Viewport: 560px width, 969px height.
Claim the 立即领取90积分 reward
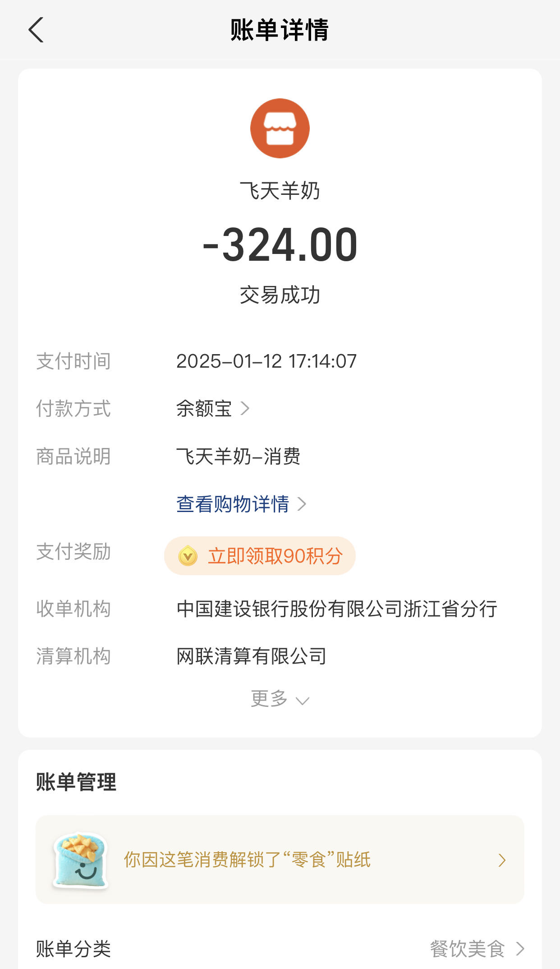point(275,556)
